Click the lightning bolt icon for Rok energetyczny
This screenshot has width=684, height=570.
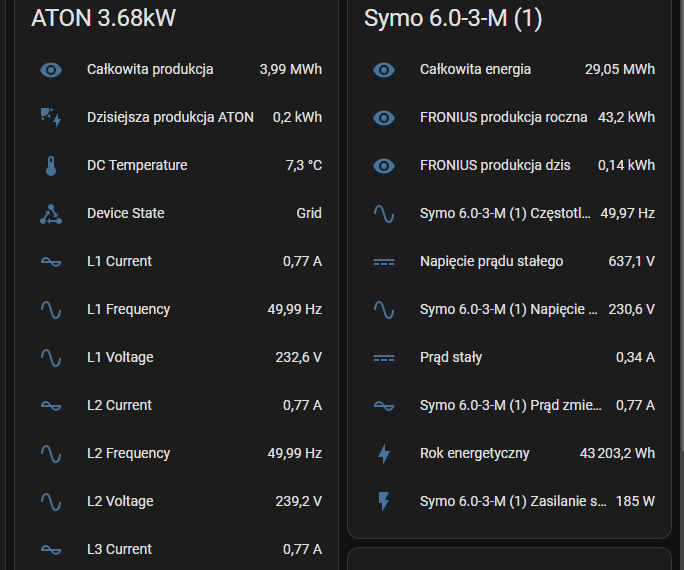(384, 454)
